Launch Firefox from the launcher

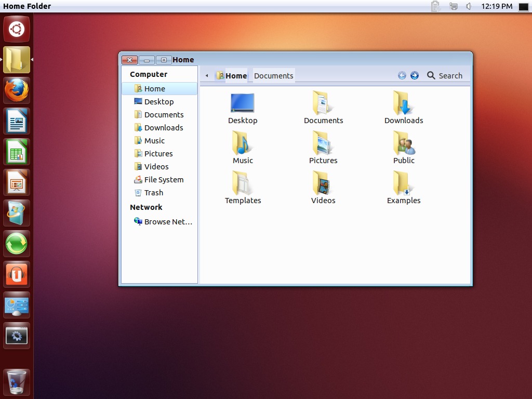[17, 91]
